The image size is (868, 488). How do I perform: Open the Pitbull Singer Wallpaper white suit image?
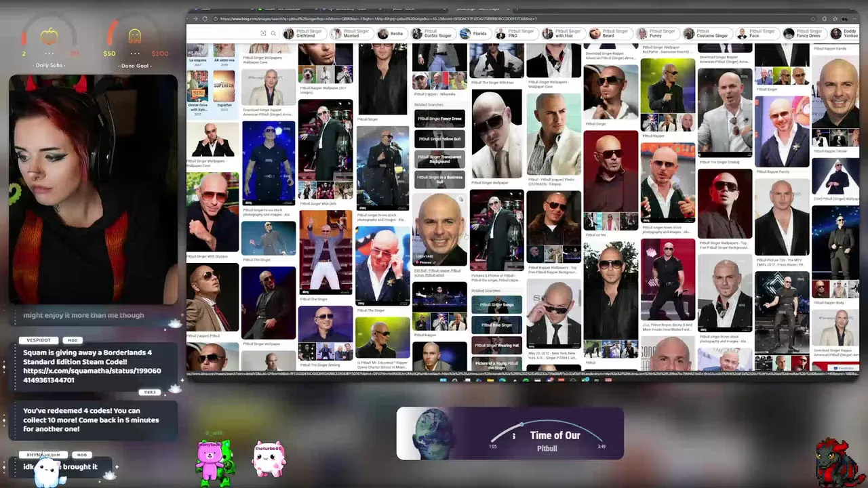tap(497, 134)
